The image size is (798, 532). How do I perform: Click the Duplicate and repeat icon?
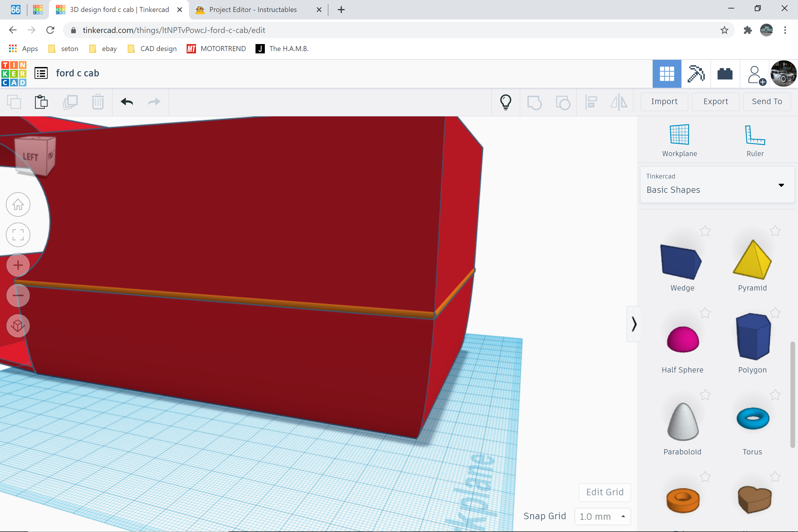pyautogui.click(x=70, y=102)
